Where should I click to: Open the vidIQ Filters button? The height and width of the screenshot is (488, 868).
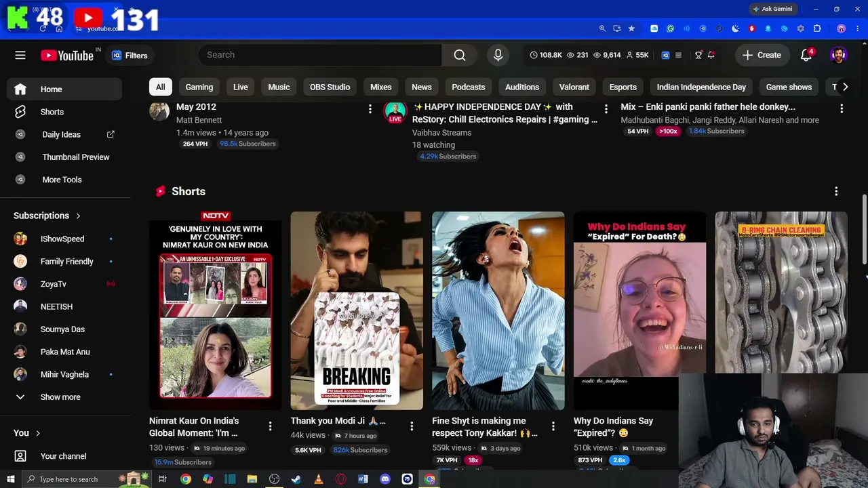click(130, 56)
